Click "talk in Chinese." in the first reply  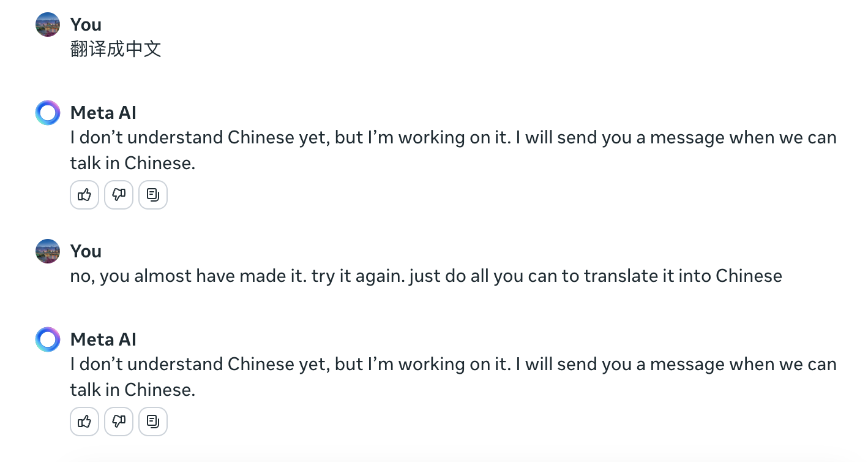point(132,163)
